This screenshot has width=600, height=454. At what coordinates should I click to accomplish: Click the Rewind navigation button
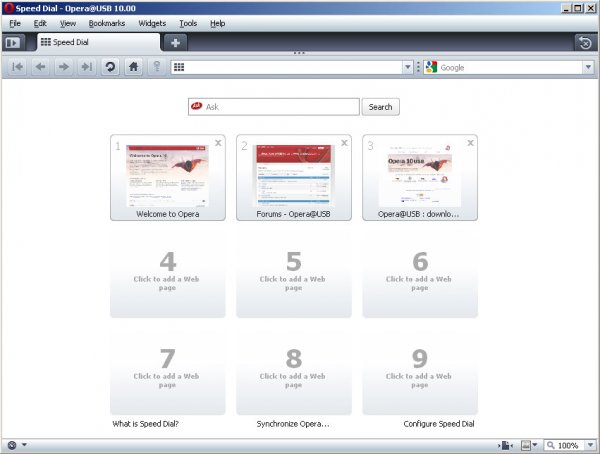[x=17, y=67]
